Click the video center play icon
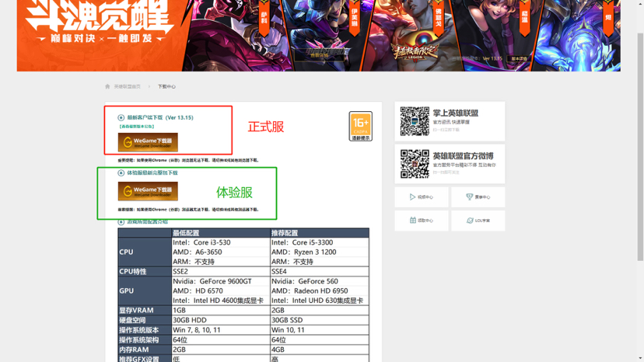 pyautogui.click(x=412, y=197)
